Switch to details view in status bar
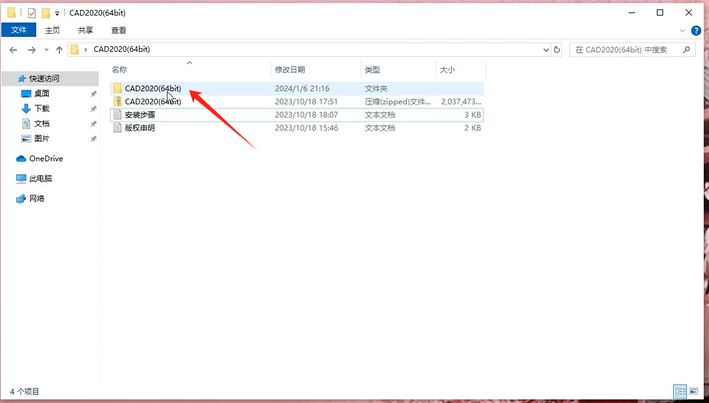 680,391
